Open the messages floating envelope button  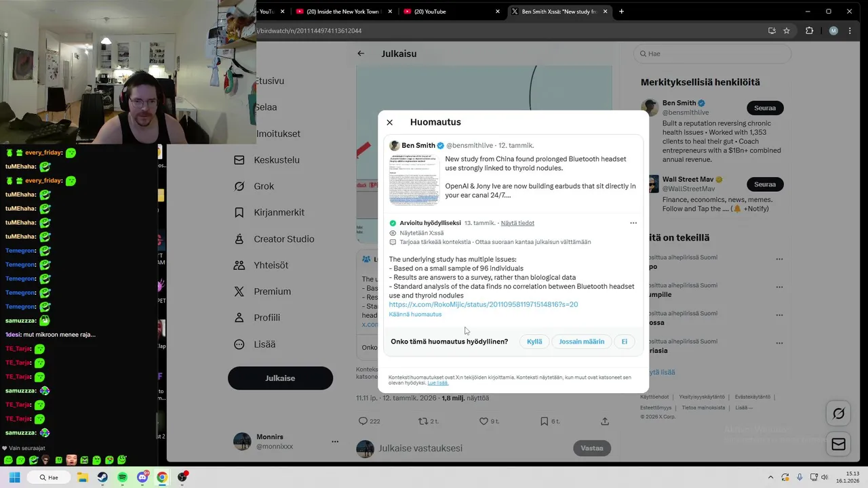click(839, 444)
